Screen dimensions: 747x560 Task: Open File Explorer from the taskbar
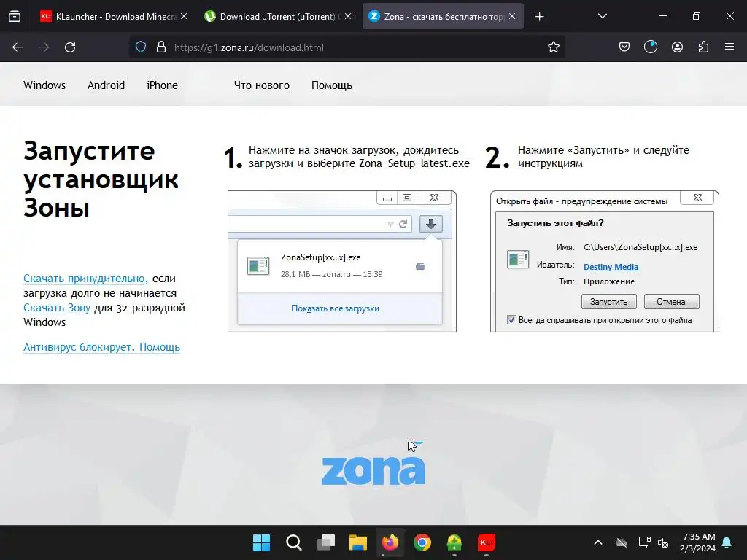point(357,542)
